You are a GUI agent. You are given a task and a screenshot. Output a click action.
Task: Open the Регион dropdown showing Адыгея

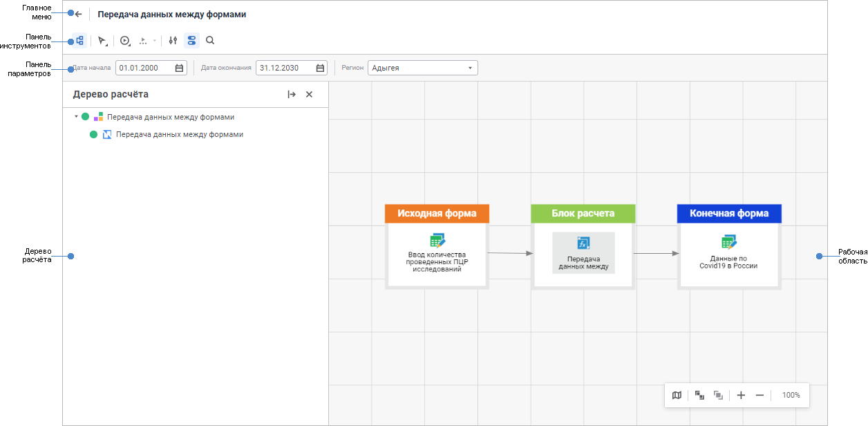click(422, 68)
